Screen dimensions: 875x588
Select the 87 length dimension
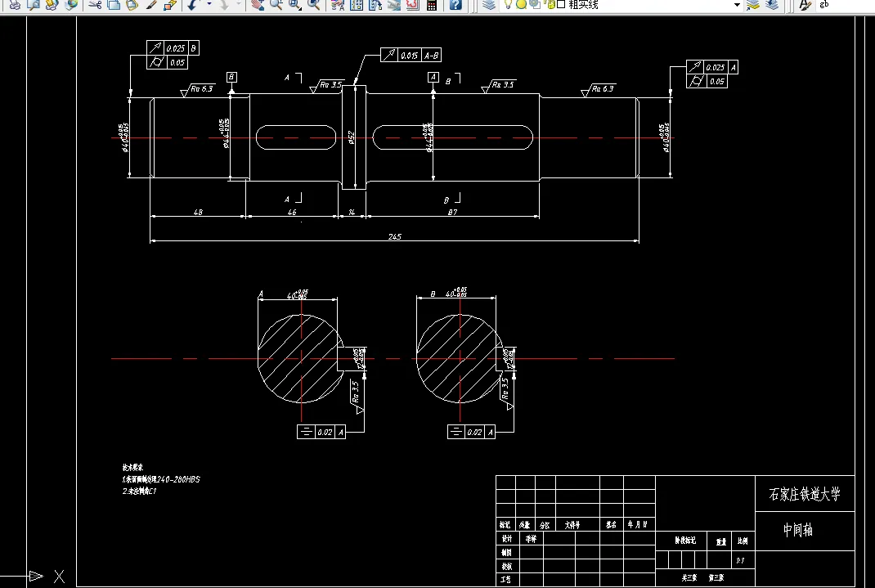(452, 212)
